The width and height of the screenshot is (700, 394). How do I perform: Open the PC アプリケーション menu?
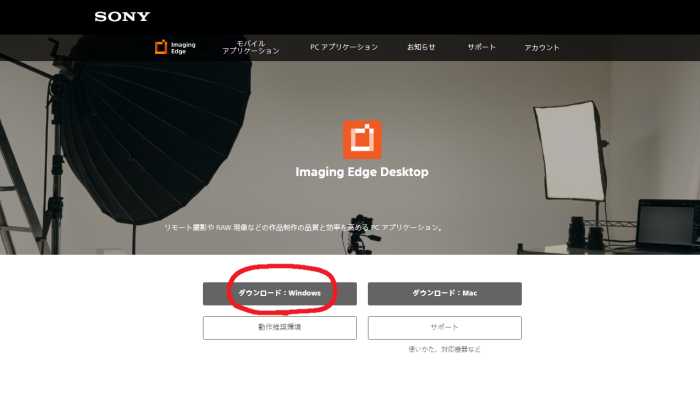[x=344, y=47]
